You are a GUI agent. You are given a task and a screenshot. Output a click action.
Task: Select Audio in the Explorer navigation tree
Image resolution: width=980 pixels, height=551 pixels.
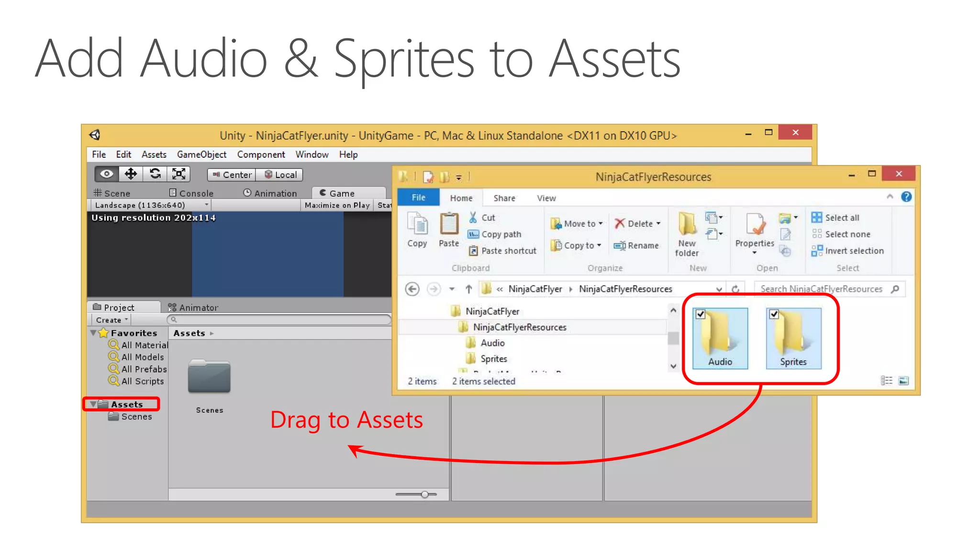tap(485, 343)
